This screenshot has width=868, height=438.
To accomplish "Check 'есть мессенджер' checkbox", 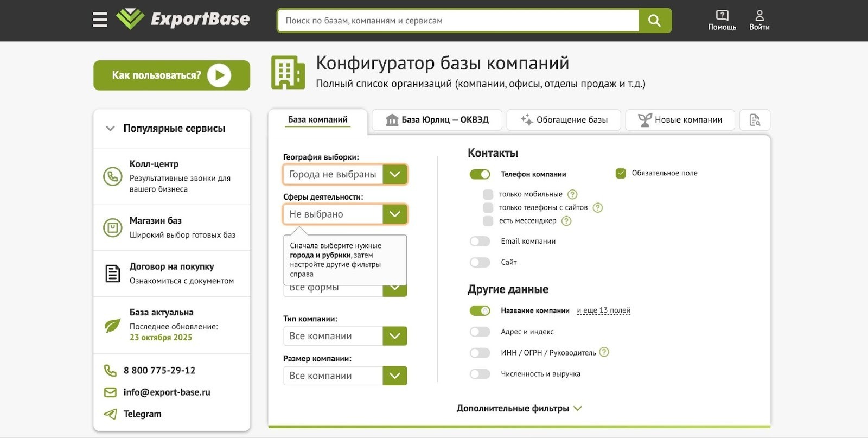I will coord(488,221).
